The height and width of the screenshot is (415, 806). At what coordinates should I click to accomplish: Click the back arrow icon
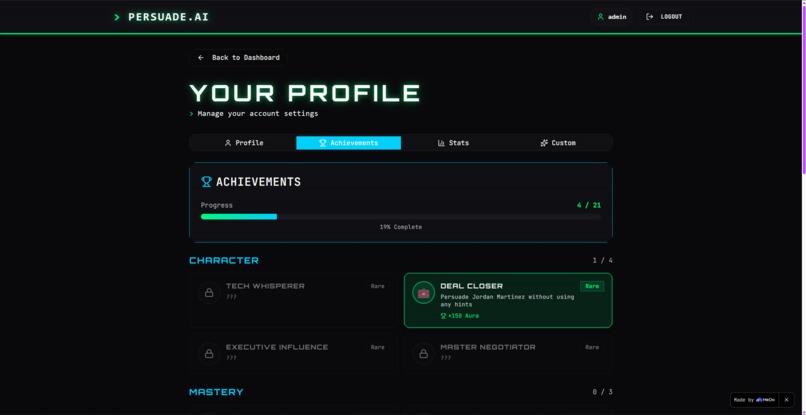click(201, 58)
